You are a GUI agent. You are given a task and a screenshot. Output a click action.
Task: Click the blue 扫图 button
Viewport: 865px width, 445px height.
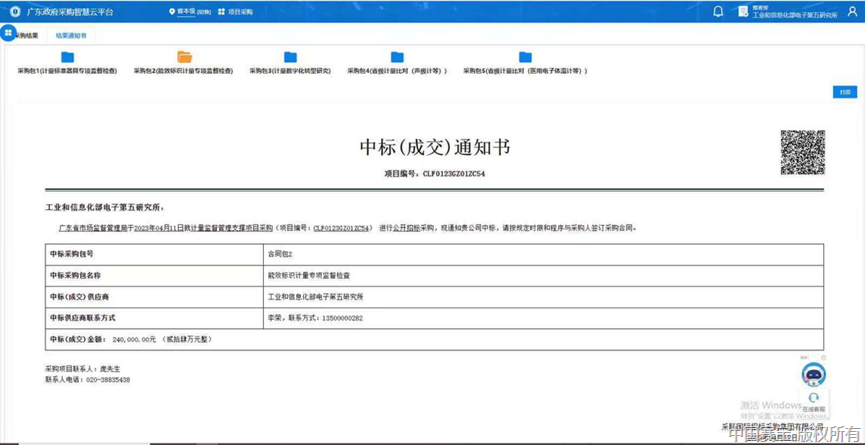[845, 92]
